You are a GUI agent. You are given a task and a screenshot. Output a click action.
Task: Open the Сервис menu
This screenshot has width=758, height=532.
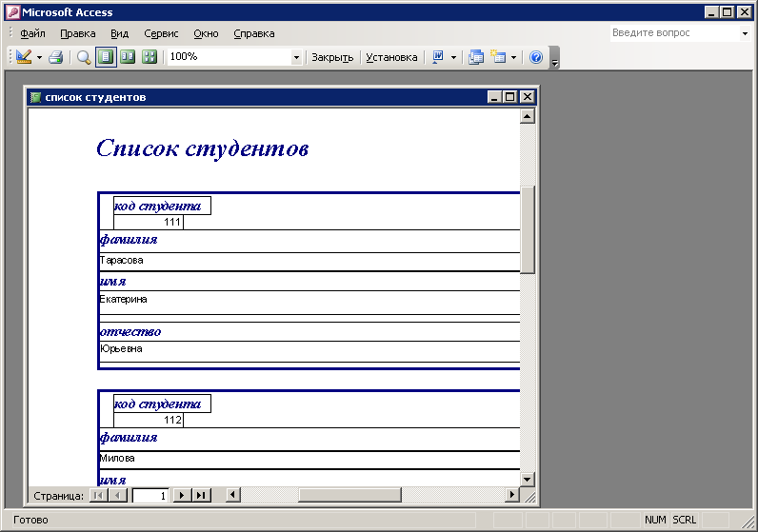coord(161,33)
